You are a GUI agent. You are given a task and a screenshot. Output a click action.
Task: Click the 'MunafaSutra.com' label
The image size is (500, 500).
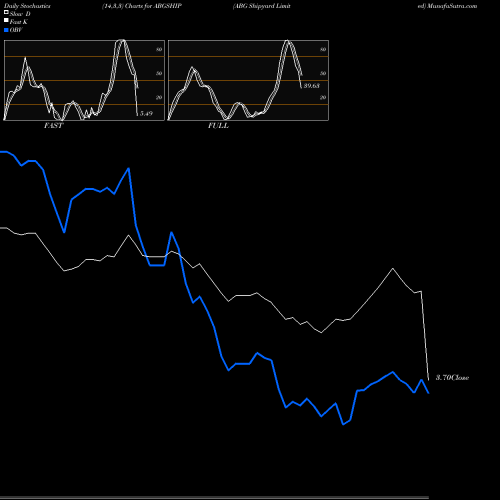pos(452,6)
